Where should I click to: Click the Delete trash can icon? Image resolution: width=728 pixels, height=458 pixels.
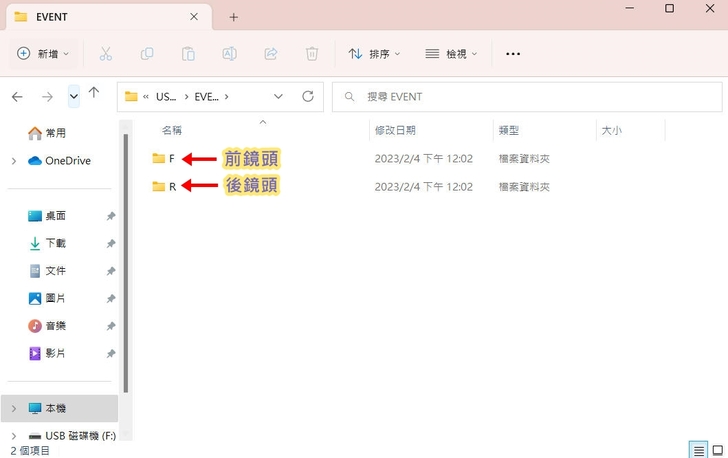[x=312, y=54]
